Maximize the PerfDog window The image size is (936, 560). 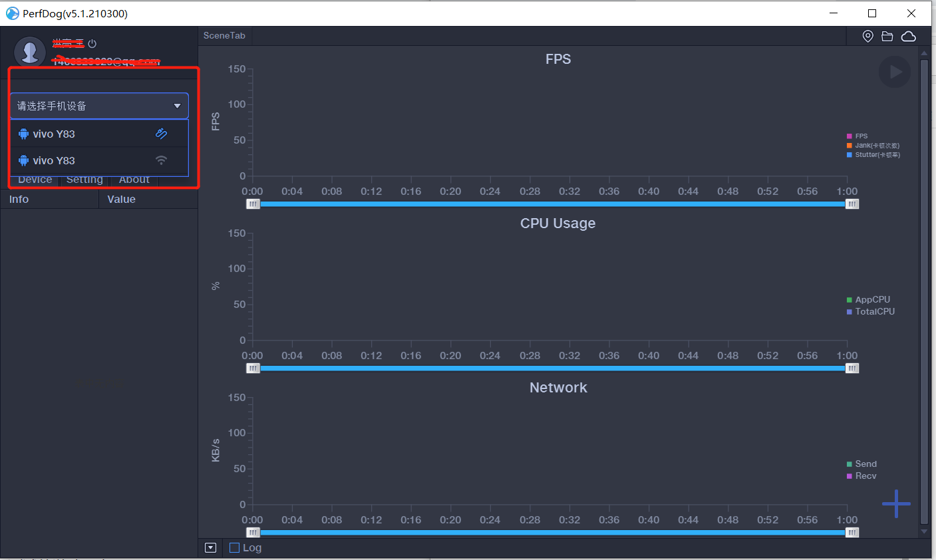872,13
